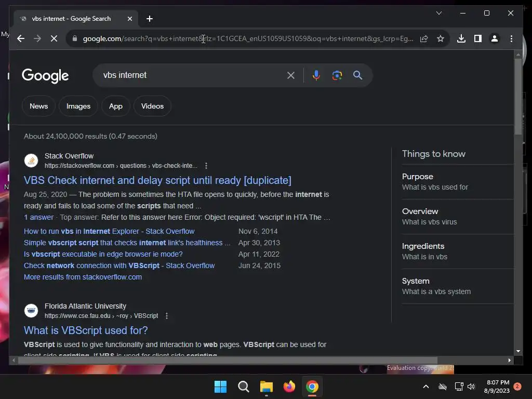Screen dimensions: 532x399
Task: Open Florida Atlantic University result options
Action: click(167, 316)
